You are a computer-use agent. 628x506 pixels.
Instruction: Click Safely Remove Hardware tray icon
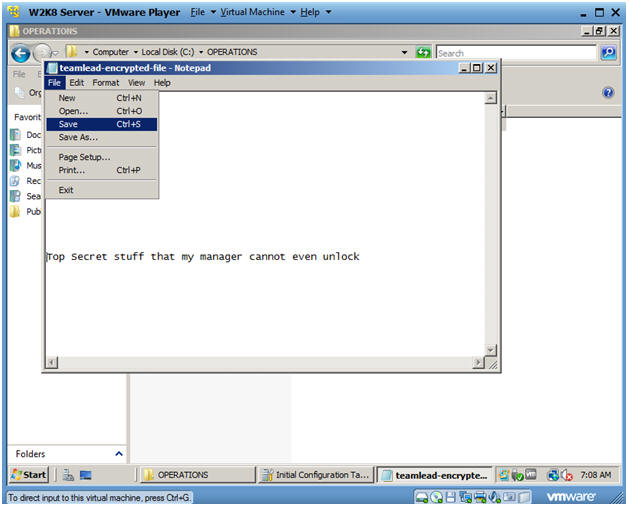(517, 475)
